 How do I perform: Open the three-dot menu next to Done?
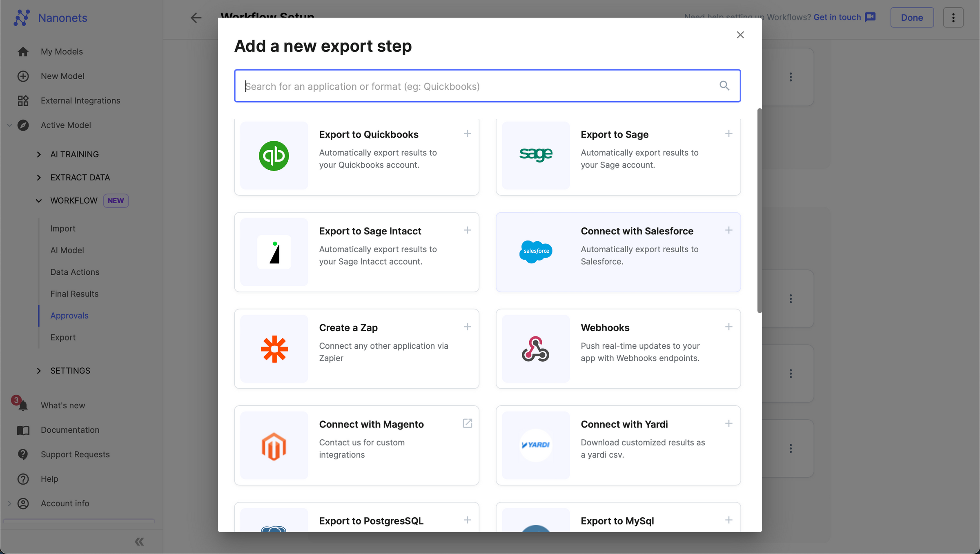[953, 17]
